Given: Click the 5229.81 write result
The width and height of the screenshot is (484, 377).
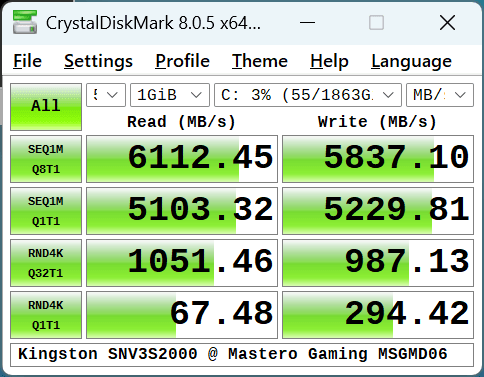Looking at the screenshot, I should tap(378, 211).
